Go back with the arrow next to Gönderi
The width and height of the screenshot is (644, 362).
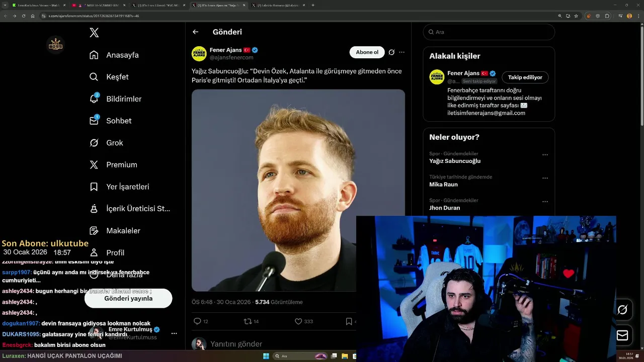click(x=196, y=32)
